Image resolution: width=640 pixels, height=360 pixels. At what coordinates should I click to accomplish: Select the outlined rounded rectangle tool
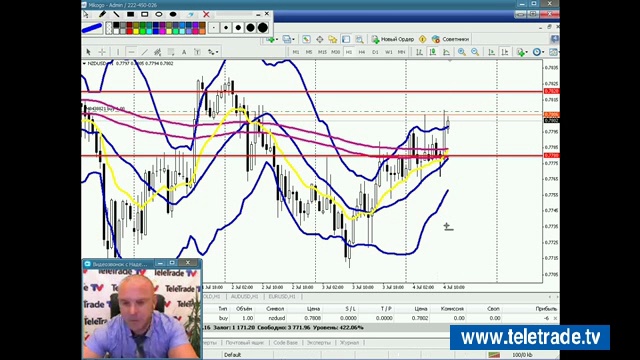(x=144, y=15)
